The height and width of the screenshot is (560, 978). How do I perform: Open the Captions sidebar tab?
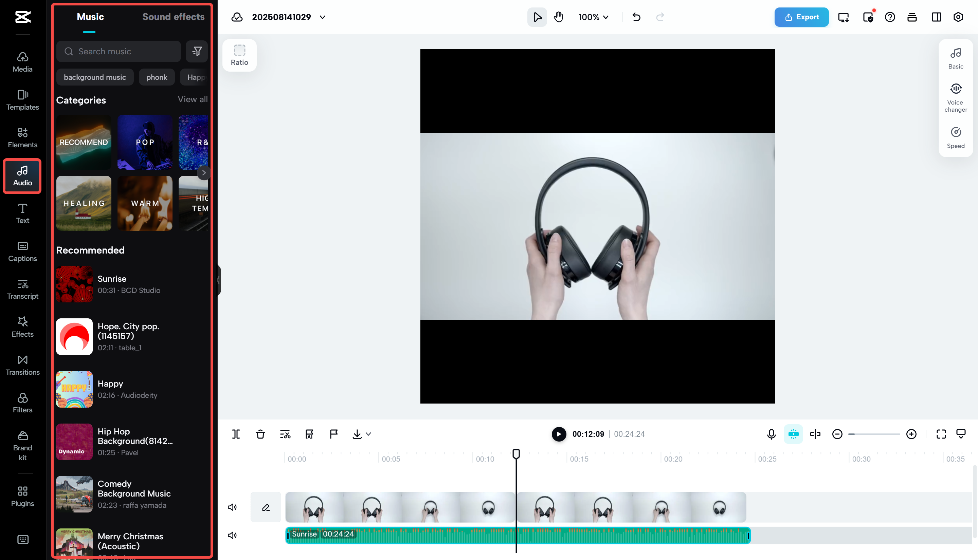click(22, 251)
